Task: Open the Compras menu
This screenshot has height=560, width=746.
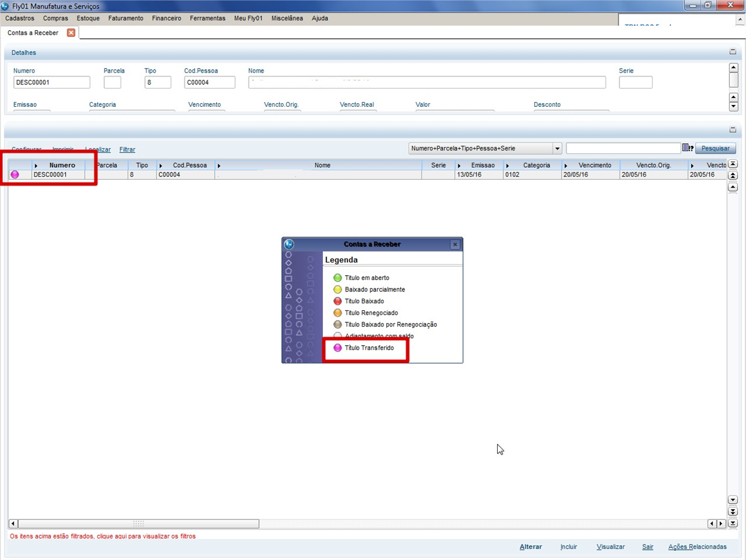Action: pos(56,19)
